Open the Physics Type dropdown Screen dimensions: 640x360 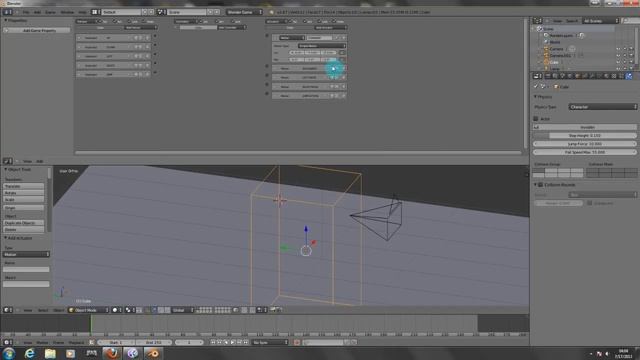coord(602,107)
